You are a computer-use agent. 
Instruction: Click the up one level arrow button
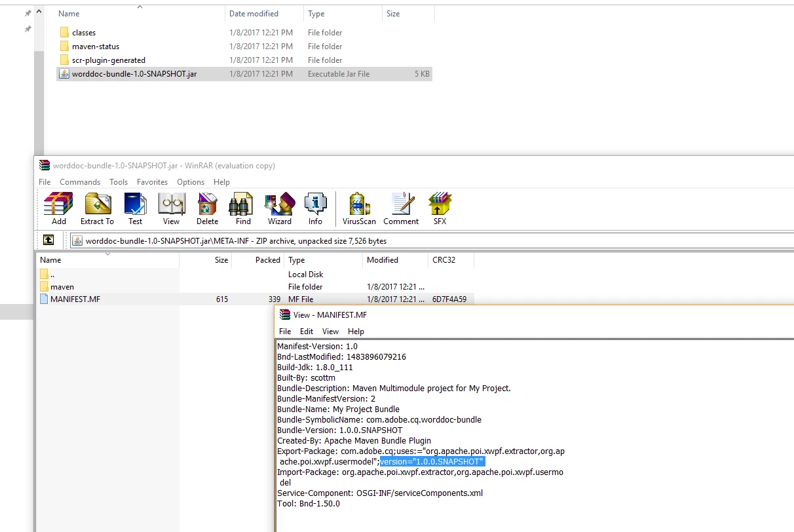pyautogui.click(x=48, y=240)
